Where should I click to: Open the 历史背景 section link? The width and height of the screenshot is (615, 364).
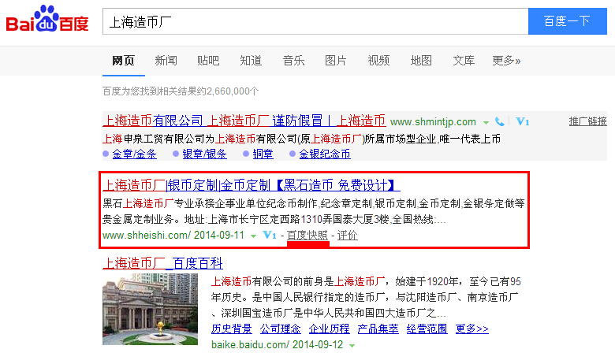click(231, 329)
